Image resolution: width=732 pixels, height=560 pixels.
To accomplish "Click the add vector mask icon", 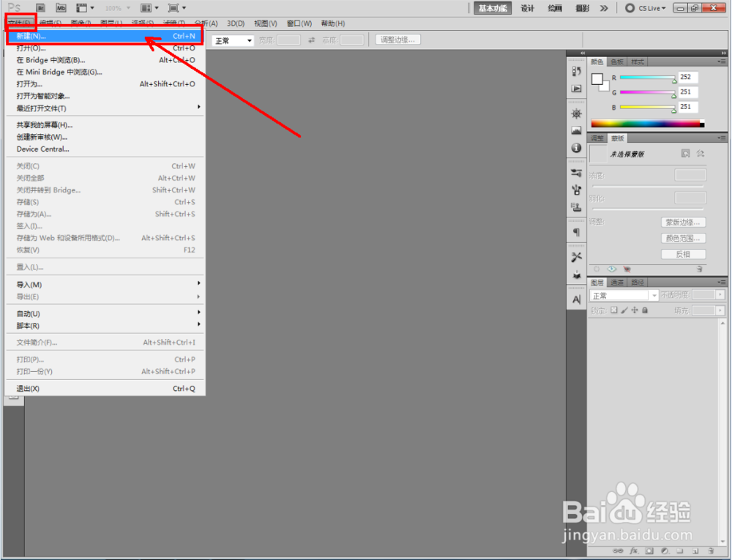I will coord(701,154).
